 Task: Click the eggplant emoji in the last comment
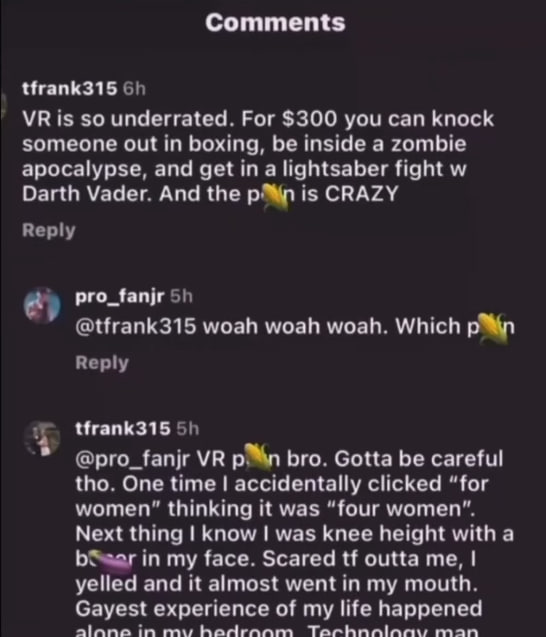111,561
